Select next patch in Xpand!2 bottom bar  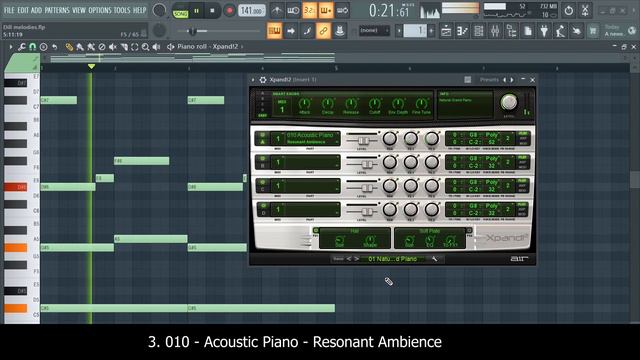(x=356, y=259)
